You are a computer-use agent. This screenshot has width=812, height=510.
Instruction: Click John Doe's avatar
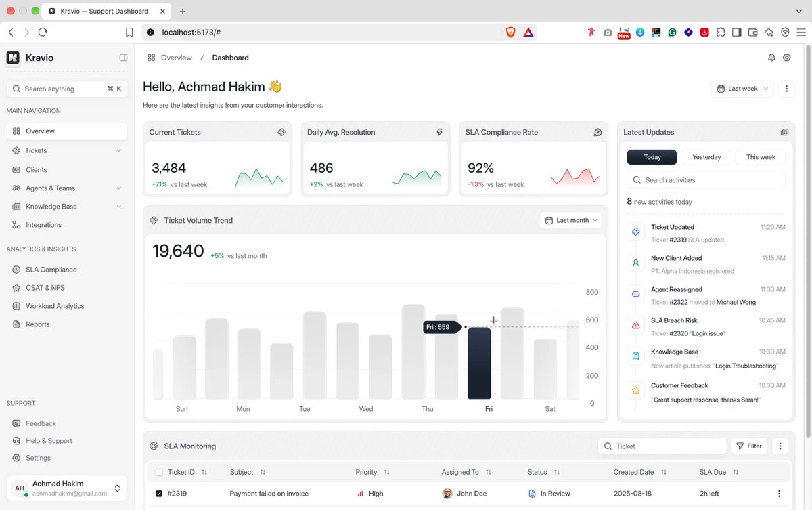point(447,494)
